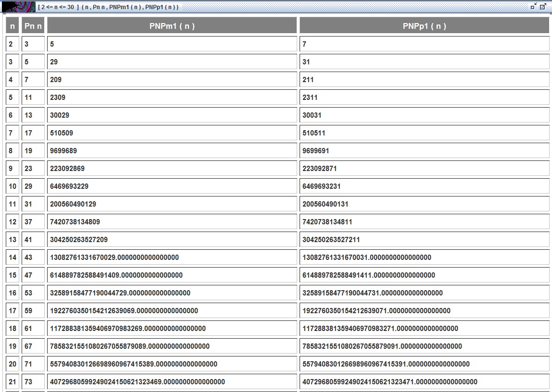Click the fractal icon in the title bar
Image resolution: width=552 pixels, height=392 pixels.
point(18,7)
